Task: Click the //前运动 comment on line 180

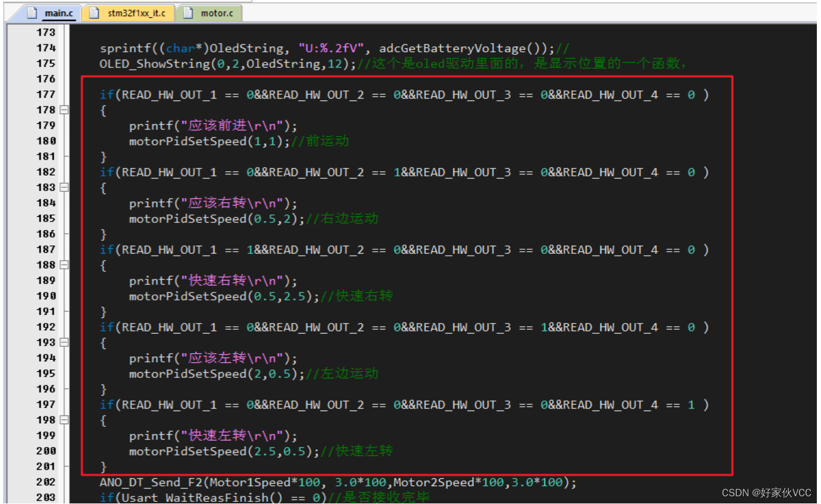Action: click(320, 141)
